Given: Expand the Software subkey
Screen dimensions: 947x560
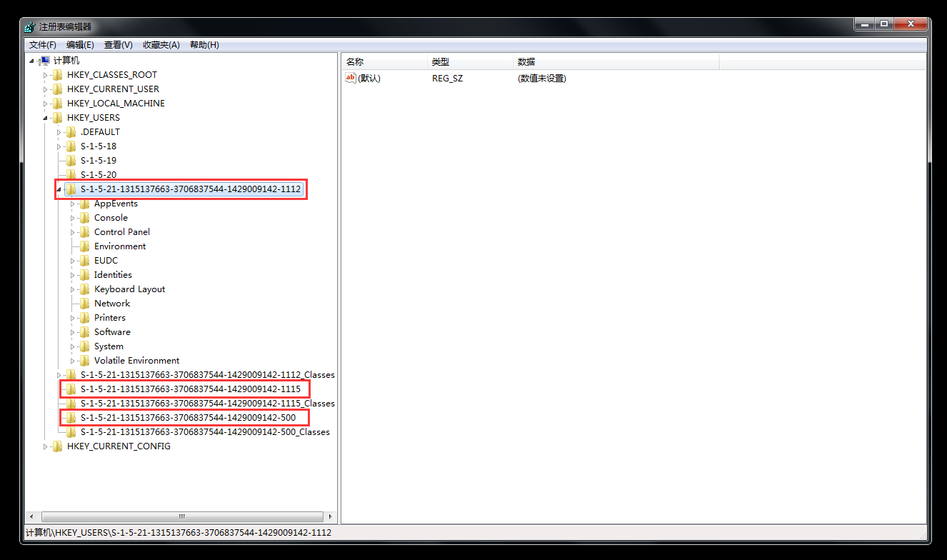Looking at the screenshot, I should [73, 332].
